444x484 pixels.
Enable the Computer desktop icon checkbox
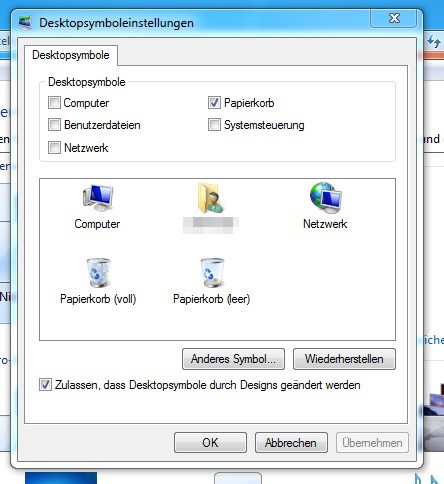coord(54,103)
